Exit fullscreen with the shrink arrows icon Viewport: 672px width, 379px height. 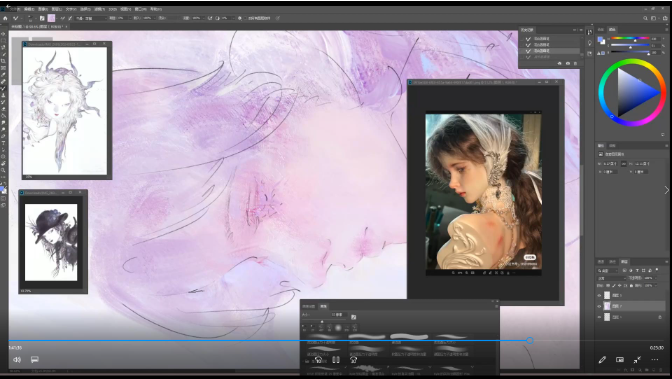click(637, 360)
